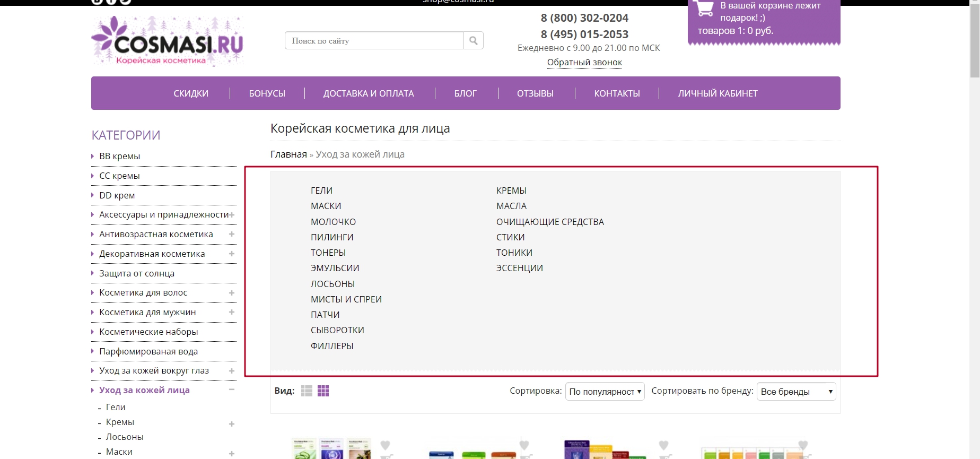Viewport: 980px width, 459px height.
Task: Click the Поиск по сайту search field
Action: click(x=374, y=41)
